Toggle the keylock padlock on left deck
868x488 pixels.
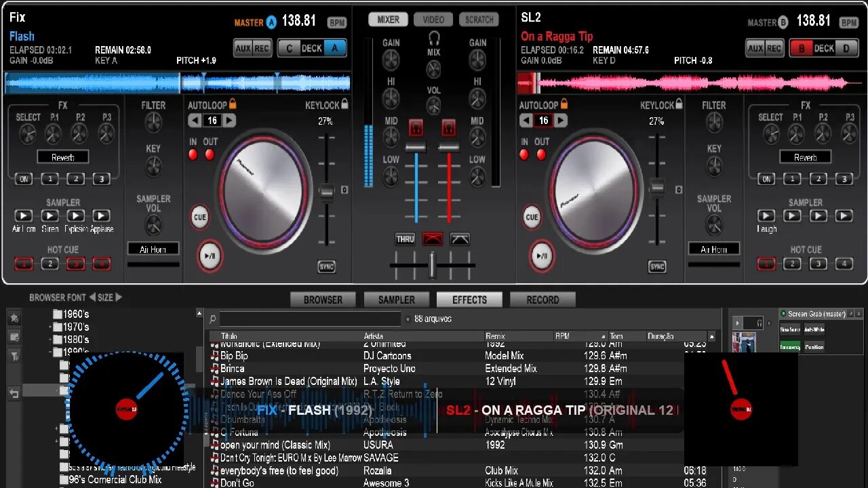(x=344, y=104)
